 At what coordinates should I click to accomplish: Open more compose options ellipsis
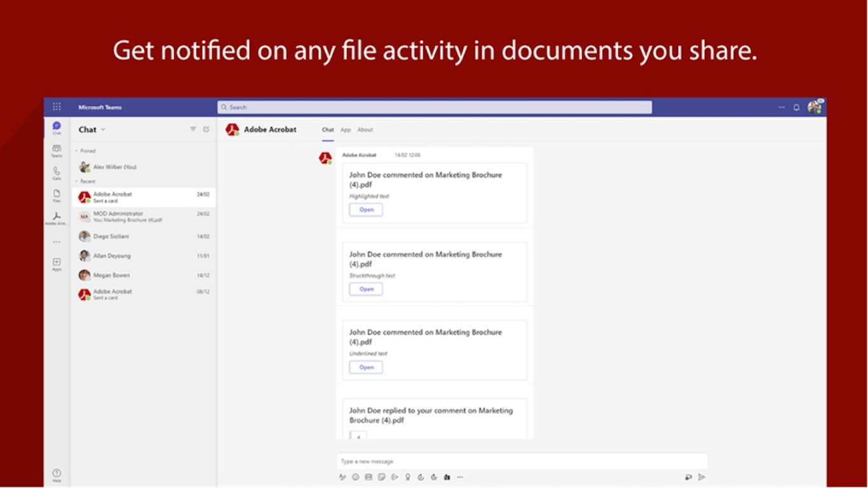pos(460,477)
